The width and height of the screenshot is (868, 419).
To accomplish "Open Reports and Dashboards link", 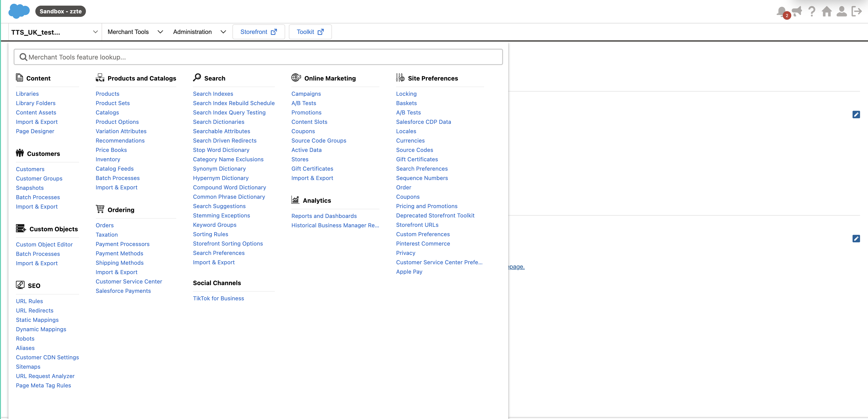I will point(324,216).
